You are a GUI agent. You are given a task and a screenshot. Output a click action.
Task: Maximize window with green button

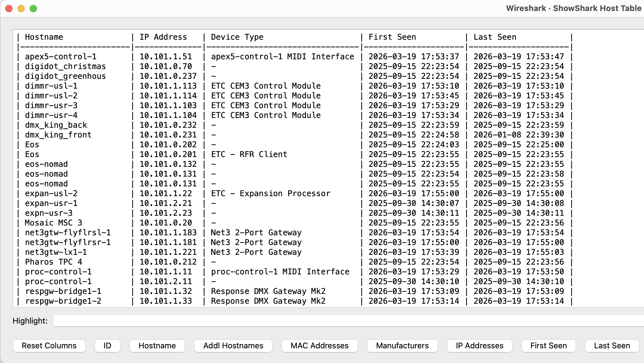[33, 9]
